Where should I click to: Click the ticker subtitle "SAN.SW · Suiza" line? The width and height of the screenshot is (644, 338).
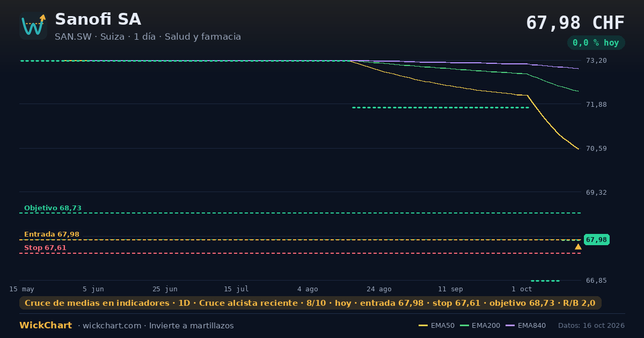pos(148,37)
